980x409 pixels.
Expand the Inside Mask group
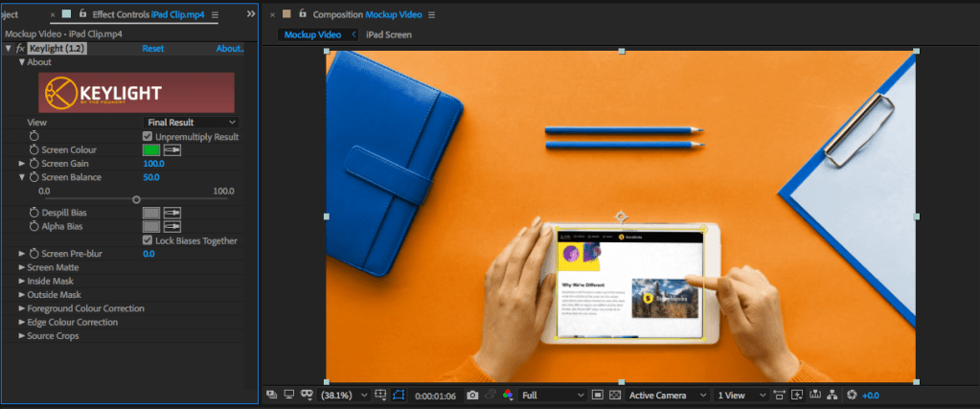[22, 282]
